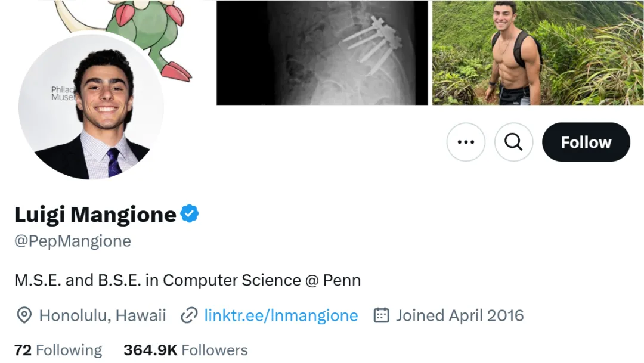The height and width of the screenshot is (363, 644).
Task: Click the Luigi Mangione display name
Action: (95, 214)
